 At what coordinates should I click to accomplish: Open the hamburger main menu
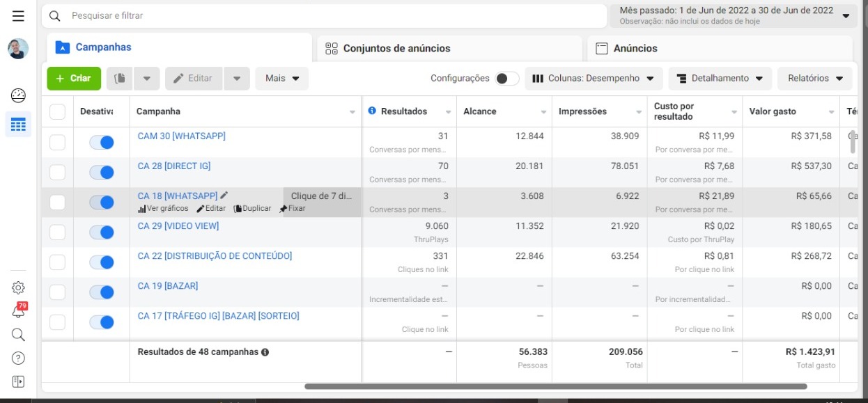point(18,16)
